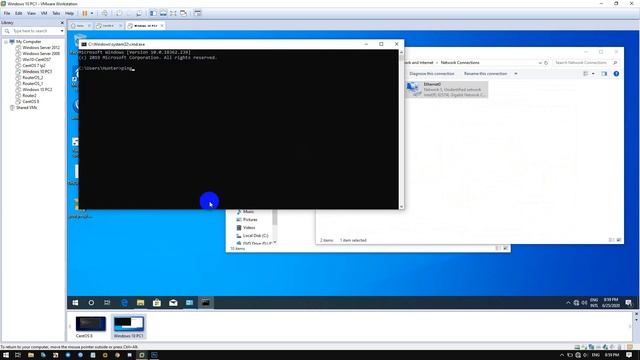Select Windows 10 PC2 in library
Image resolution: width=640 pixels, height=360 pixels.
(37, 89)
